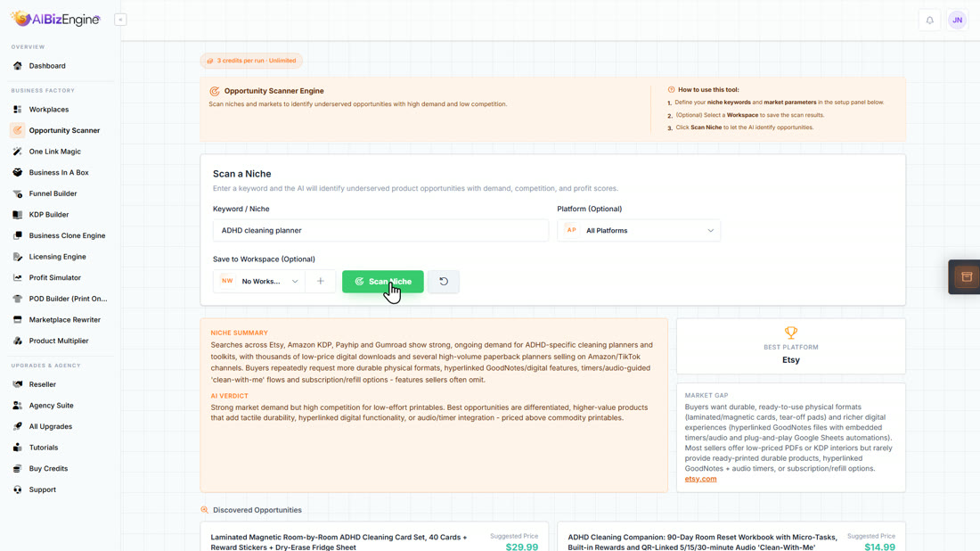Click the AIBizEngine logo
Viewport: 980px width, 551px height.
[55, 20]
